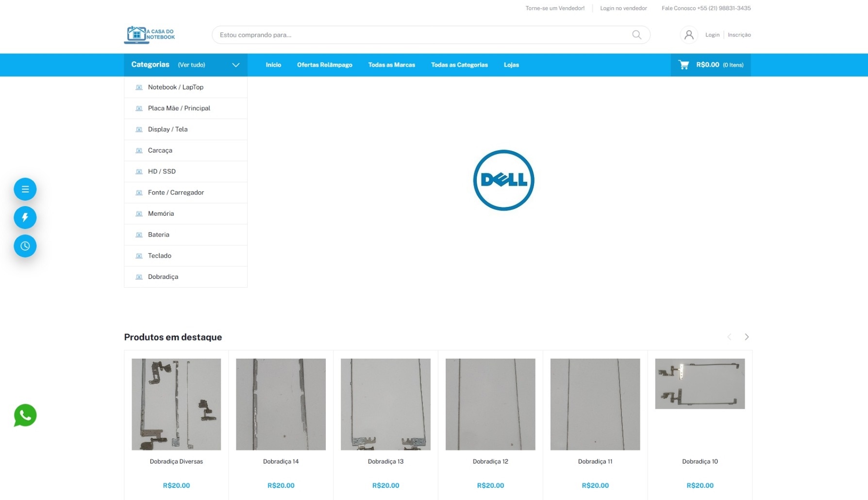Screen dimensions: 868x500
Task: Open Dobradiça Diversas product image
Action: coord(176,404)
